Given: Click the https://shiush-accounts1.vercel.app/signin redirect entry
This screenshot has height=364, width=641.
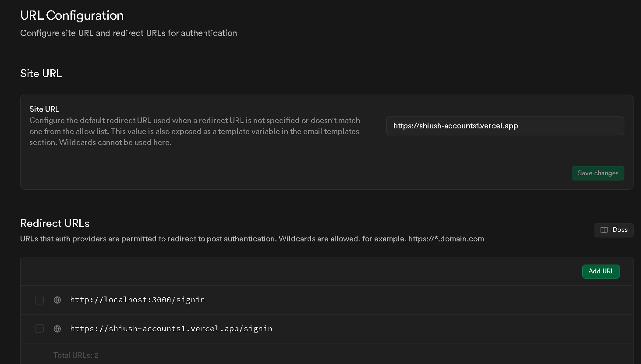Looking at the screenshot, I should (x=171, y=329).
